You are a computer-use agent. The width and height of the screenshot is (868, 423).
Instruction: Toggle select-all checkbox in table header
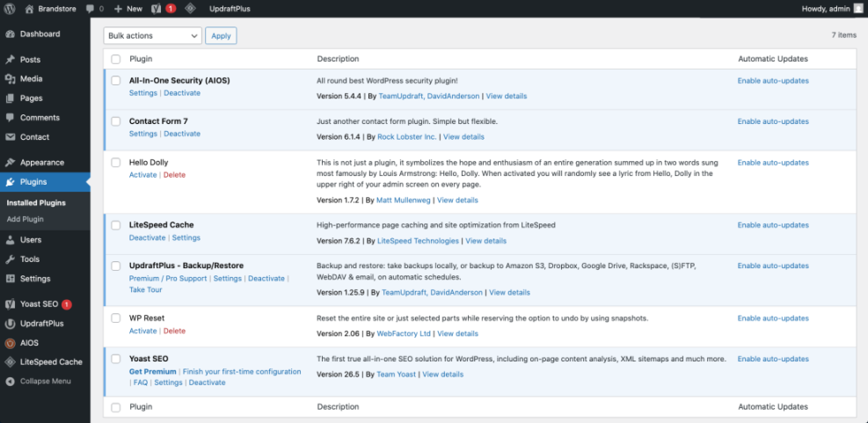116,59
